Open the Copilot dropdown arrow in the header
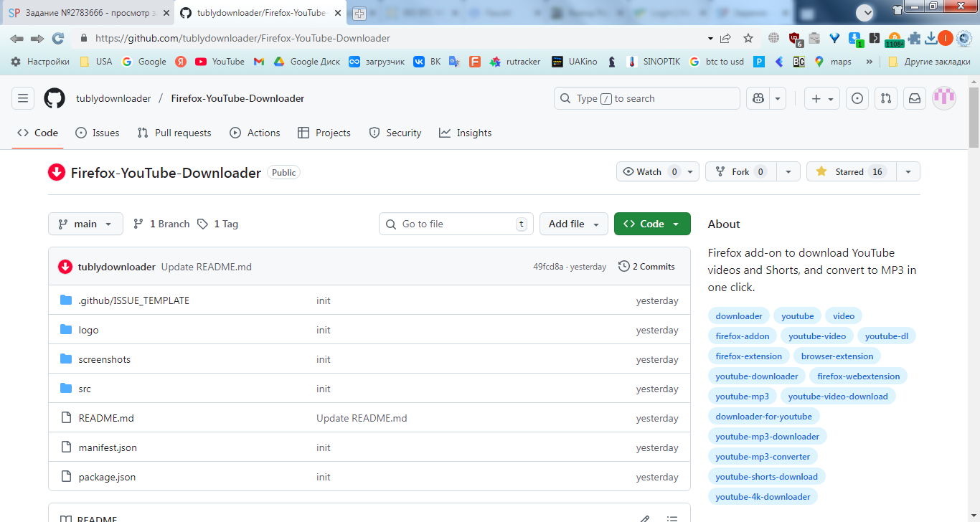 [x=778, y=98]
